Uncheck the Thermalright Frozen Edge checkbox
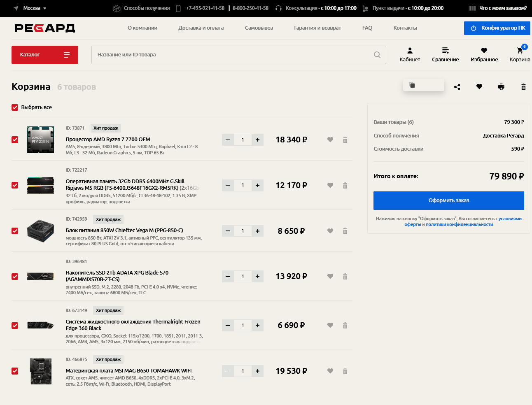 tap(15, 326)
